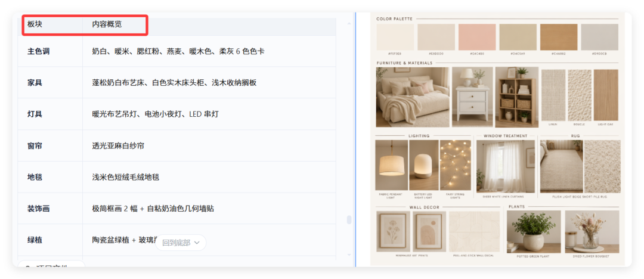
Task: Click the cream sofa bed image
Action: [x=413, y=97]
